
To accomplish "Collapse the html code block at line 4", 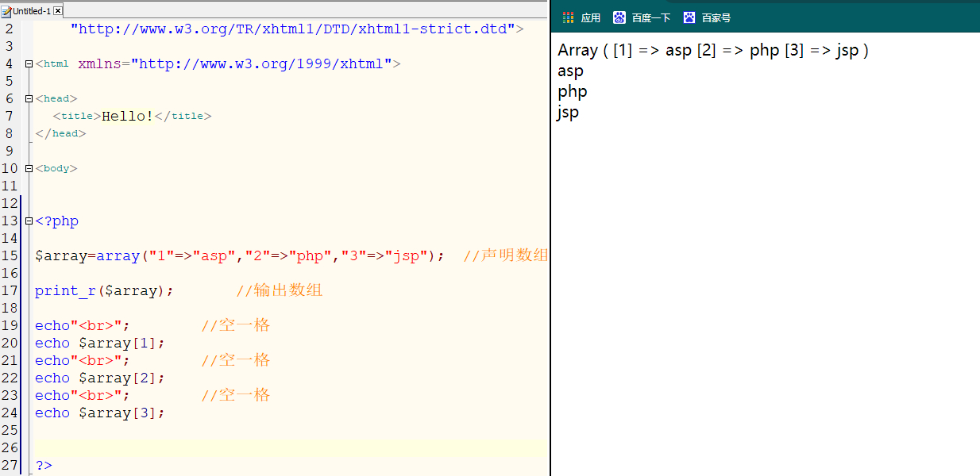I will tap(28, 63).
